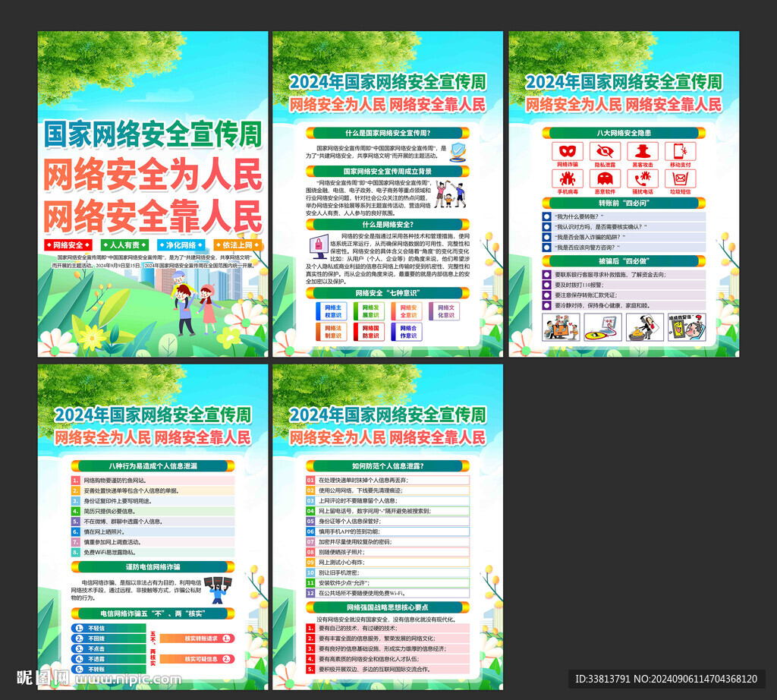Click the orange 依法上网 tag
This screenshot has height=700, width=777.
tap(238, 245)
